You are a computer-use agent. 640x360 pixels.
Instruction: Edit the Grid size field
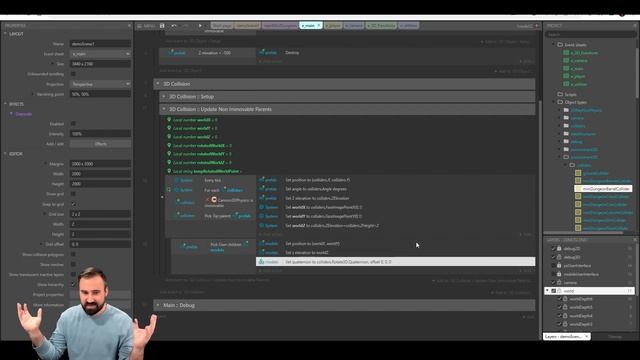coord(100,214)
